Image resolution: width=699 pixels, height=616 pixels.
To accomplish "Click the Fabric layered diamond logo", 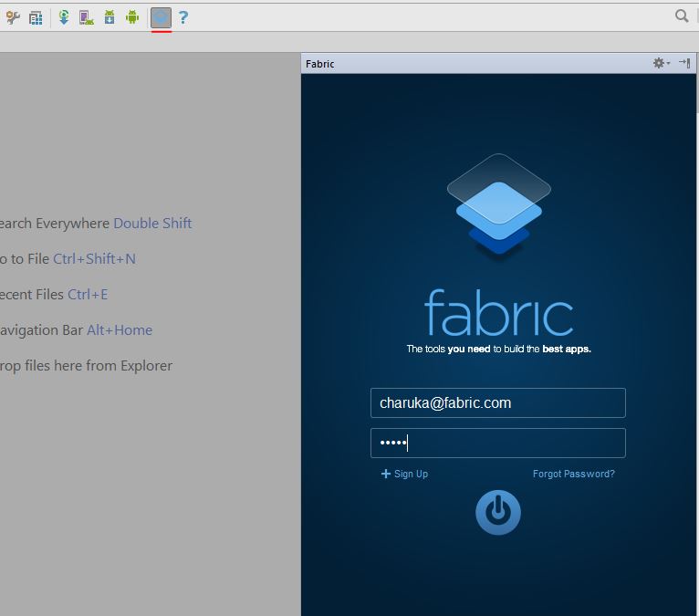I will (499, 205).
